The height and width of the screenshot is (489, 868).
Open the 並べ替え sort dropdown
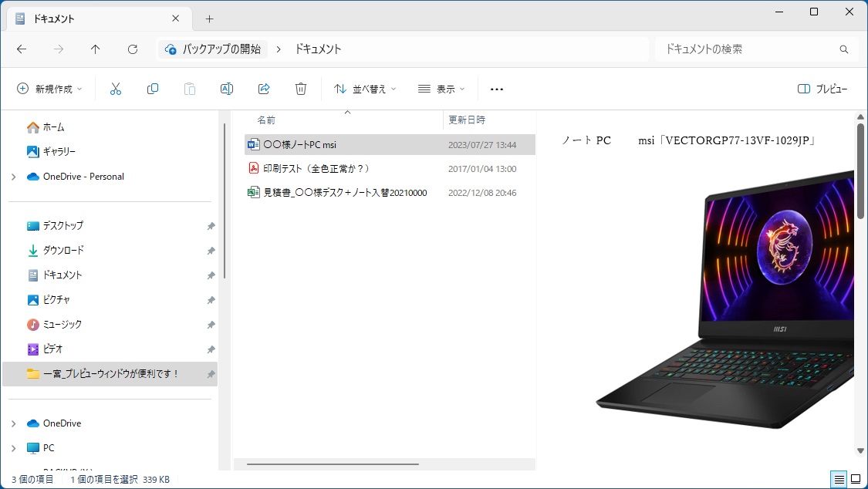tap(365, 89)
